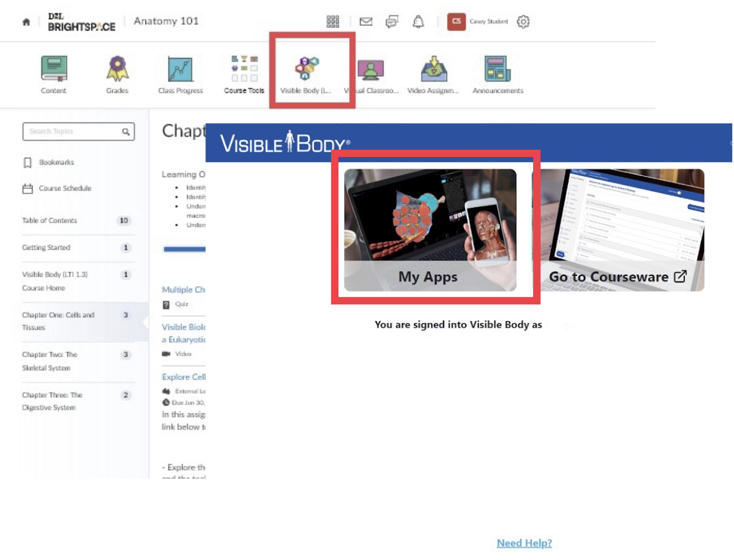Open the Content section
The image size is (734, 560).
point(53,72)
